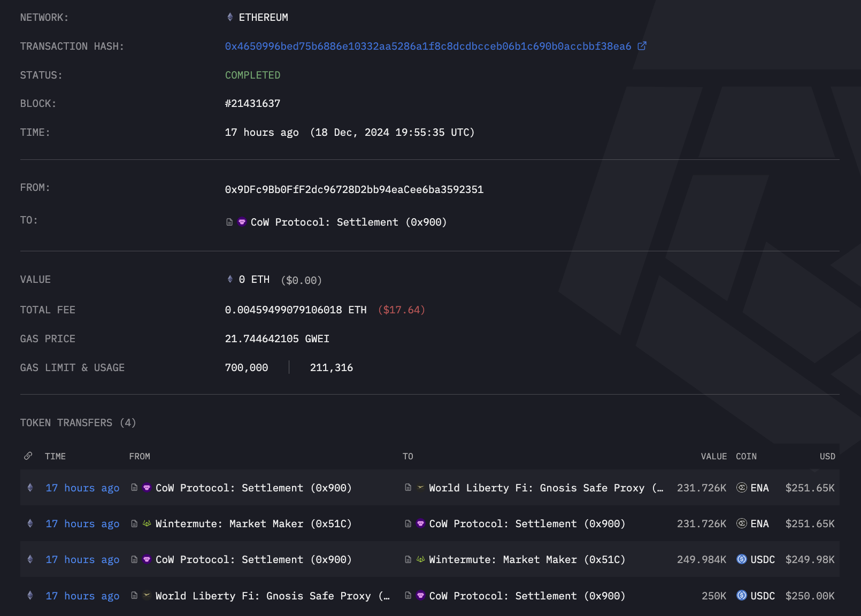Click USDC coin icon on 250K row

(x=742, y=595)
